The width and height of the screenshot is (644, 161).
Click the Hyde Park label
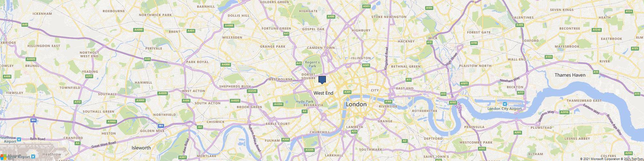304,102
